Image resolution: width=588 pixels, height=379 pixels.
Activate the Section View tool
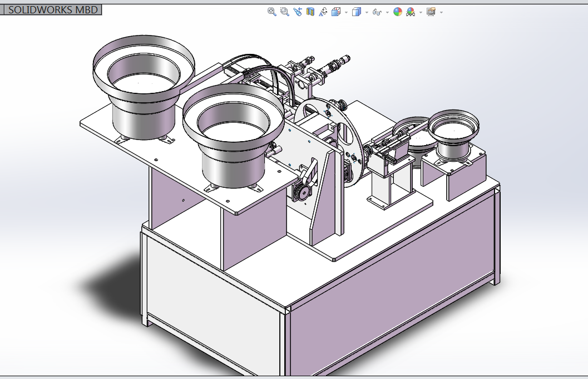click(x=310, y=12)
